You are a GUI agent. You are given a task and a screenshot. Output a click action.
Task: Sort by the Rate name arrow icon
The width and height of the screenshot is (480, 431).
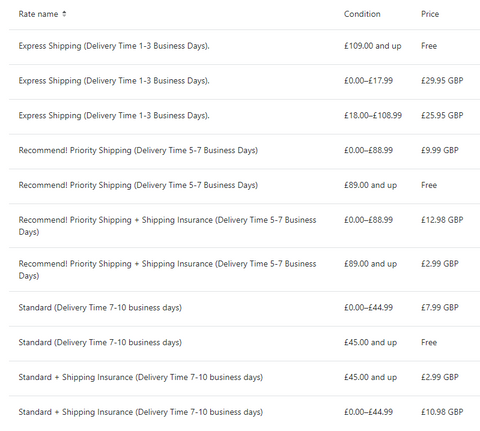tap(64, 14)
